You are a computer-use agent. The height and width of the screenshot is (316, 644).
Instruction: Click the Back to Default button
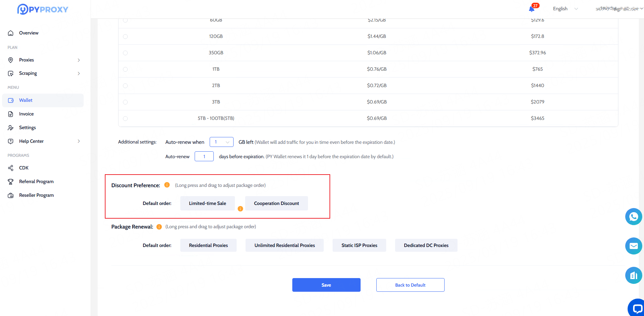(410, 285)
